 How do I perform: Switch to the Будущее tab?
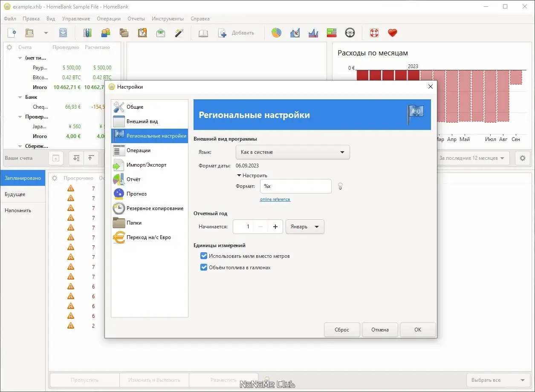(x=23, y=194)
